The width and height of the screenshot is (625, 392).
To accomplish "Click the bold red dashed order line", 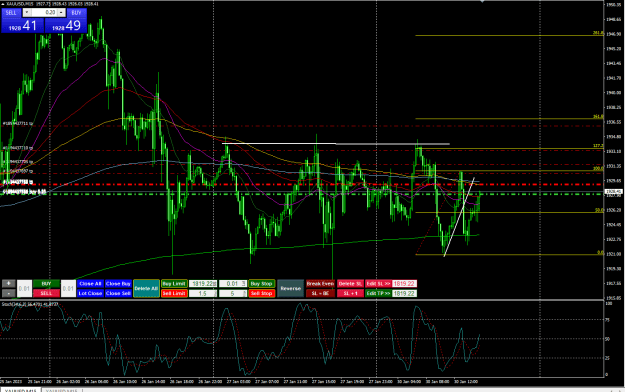I will 303,184.
